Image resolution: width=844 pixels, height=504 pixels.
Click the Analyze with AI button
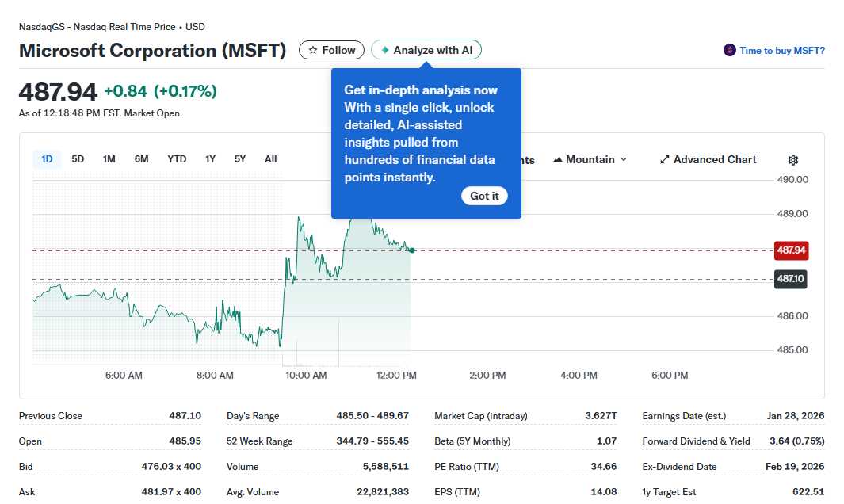[426, 49]
